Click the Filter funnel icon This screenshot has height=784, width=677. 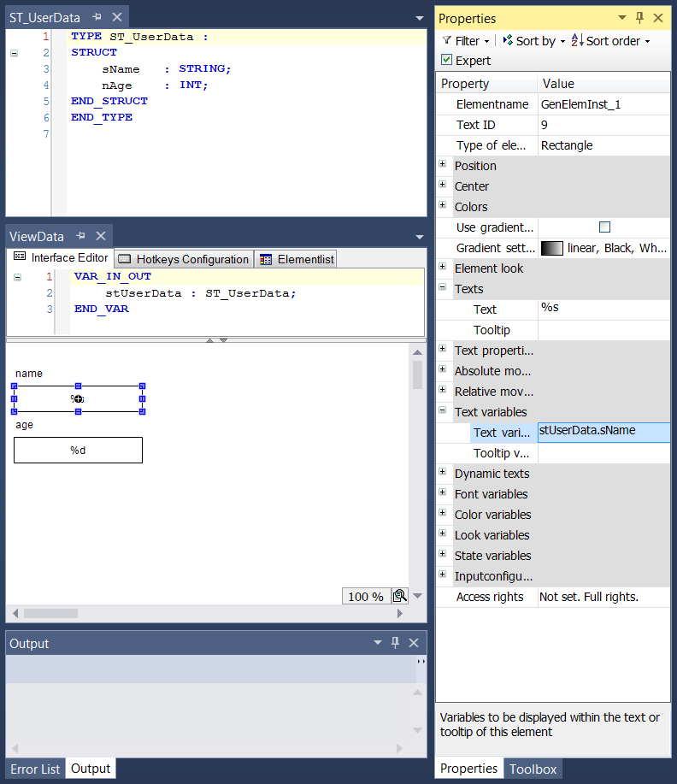tap(447, 40)
